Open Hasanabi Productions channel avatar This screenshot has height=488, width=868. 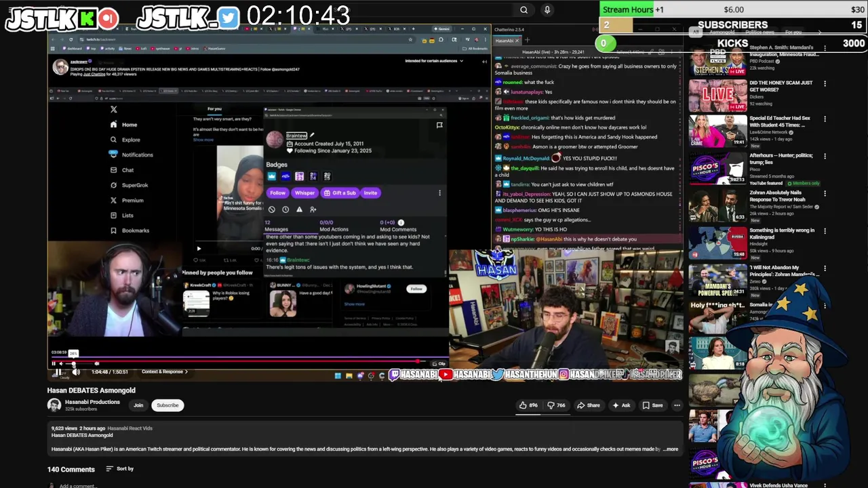coord(54,405)
